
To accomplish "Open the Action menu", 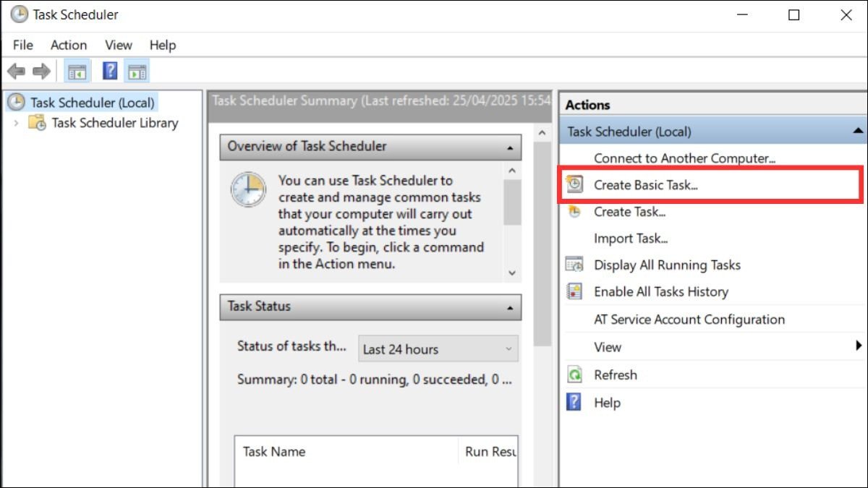I will (68, 45).
